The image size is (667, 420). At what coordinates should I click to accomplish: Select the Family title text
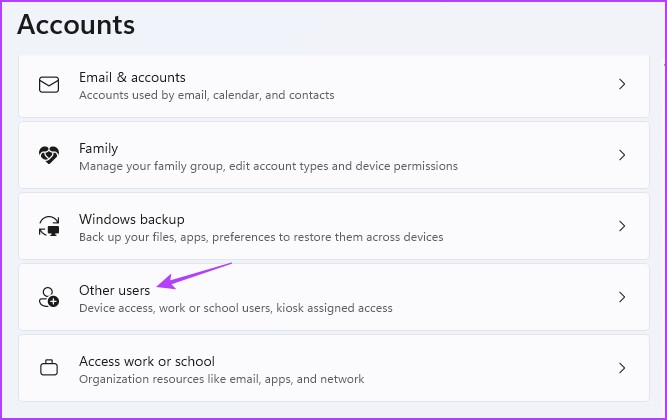(99, 149)
